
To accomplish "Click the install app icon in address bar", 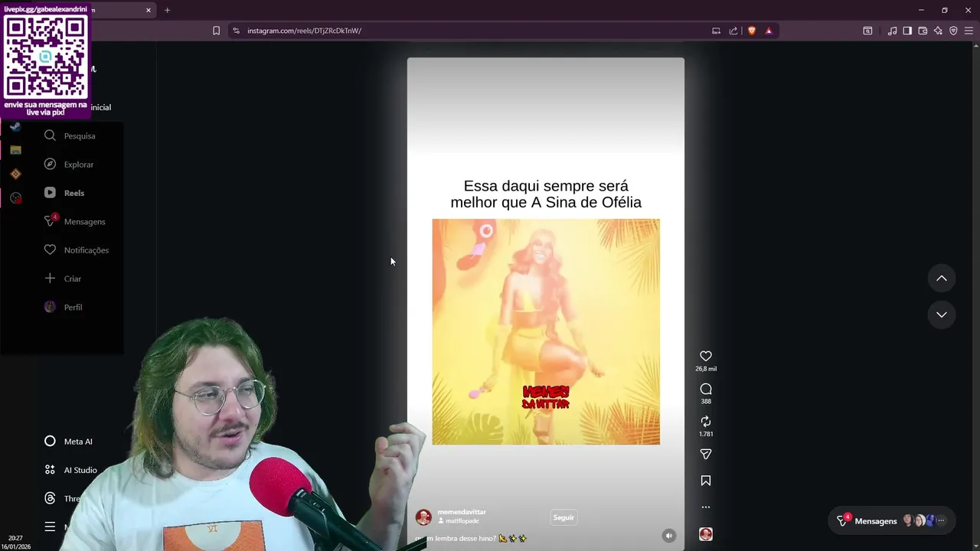I will tap(716, 31).
